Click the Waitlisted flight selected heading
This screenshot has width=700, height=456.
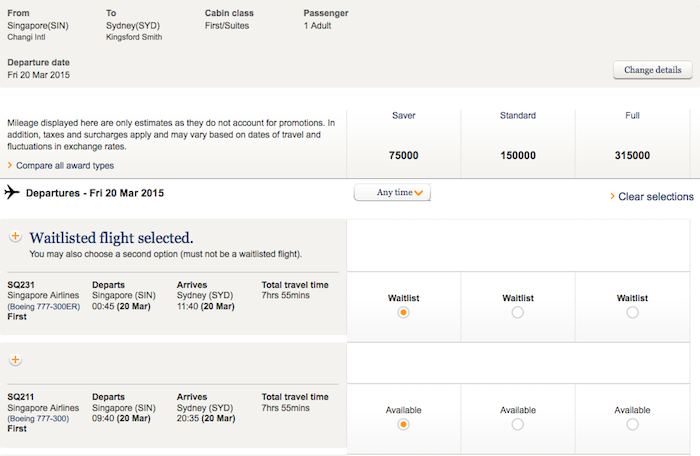(x=112, y=238)
